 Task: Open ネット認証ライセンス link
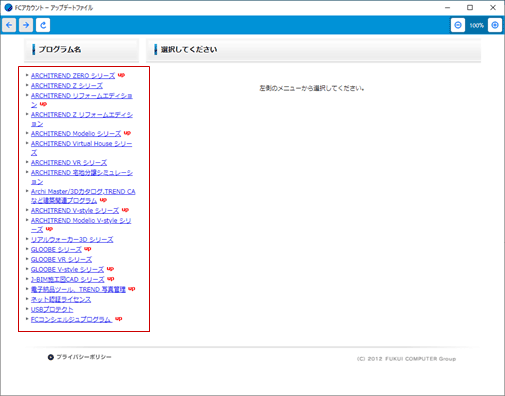(61, 300)
